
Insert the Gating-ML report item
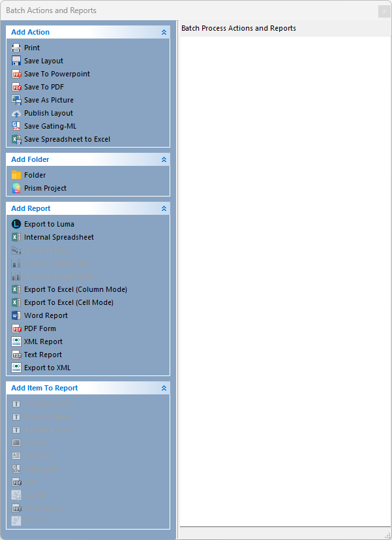(x=35, y=469)
